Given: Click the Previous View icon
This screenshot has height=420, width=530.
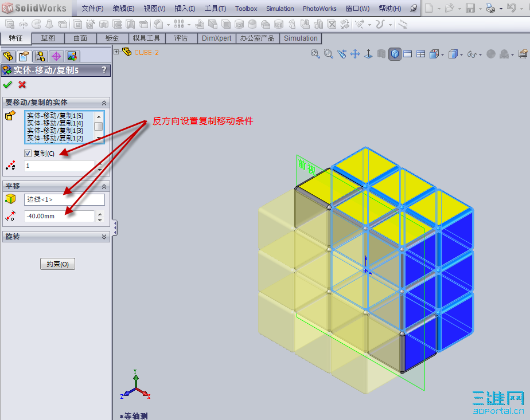Looking at the screenshot, I should point(342,54).
